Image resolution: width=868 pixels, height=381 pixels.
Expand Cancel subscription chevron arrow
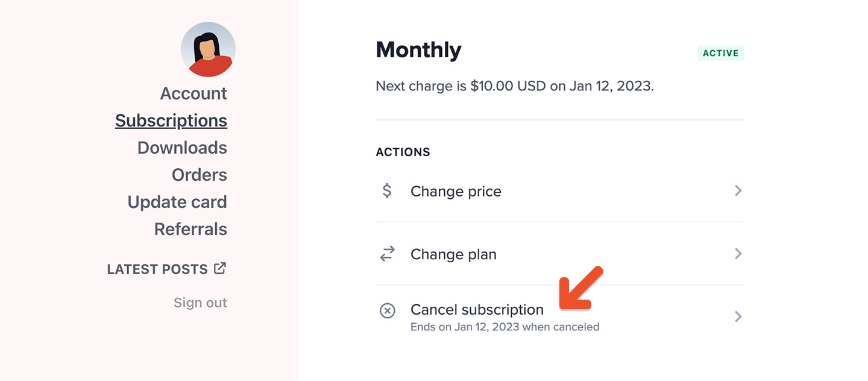point(738,316)
